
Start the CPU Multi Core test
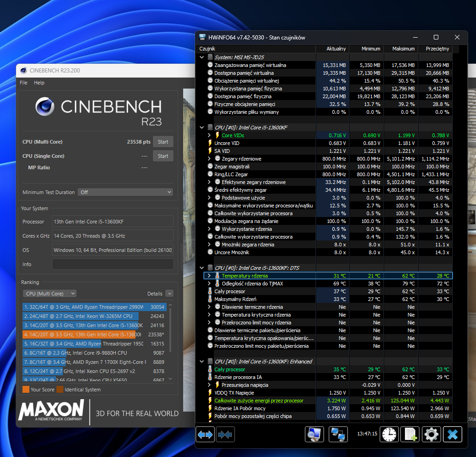[x=163, y=142]
